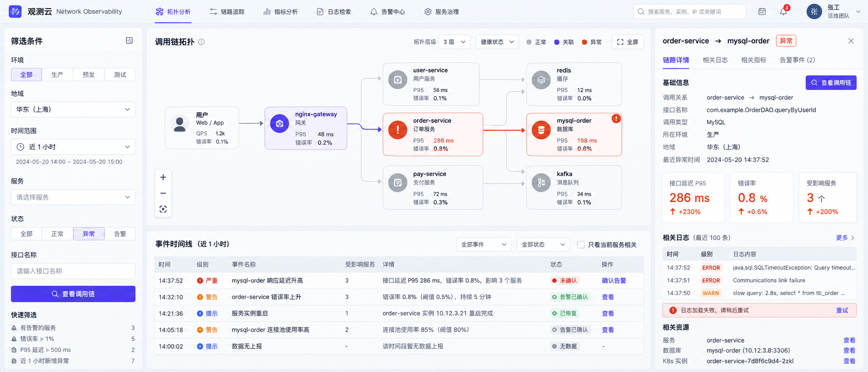Close the order-service detail panel

(851, 41)
